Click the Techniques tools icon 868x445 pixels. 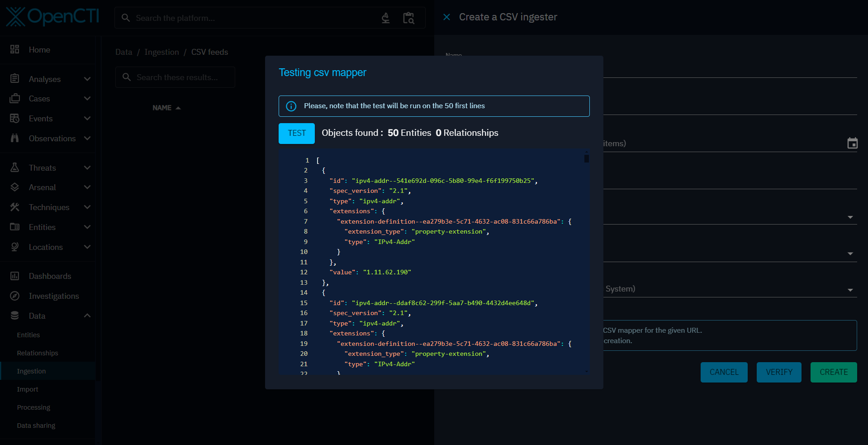[14, 207]
